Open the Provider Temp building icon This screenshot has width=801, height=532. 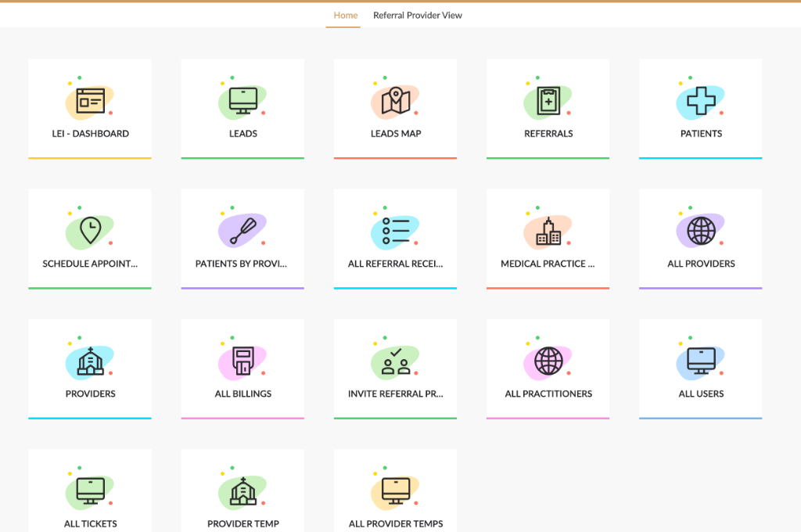pos(243,491)
